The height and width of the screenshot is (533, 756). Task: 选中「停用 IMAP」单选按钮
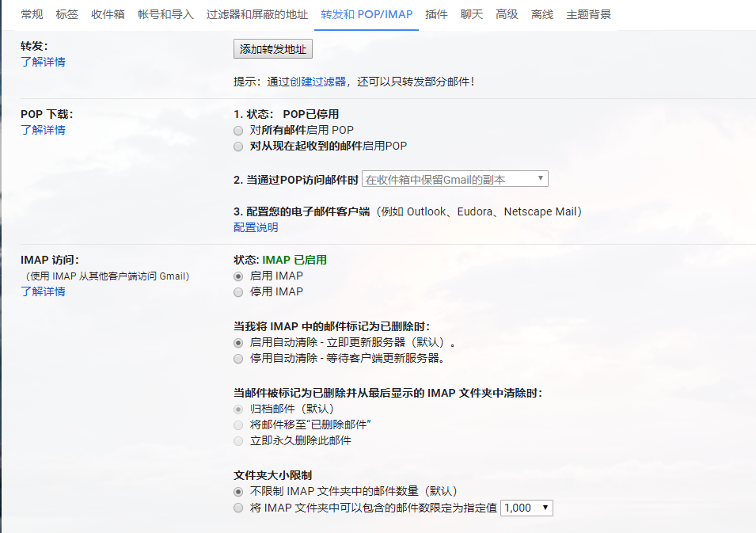(x=238, y=291)
